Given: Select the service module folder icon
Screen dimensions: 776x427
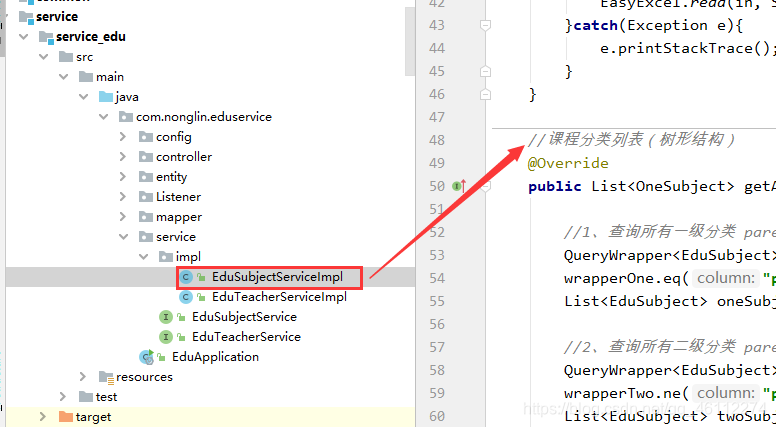Looking at the screenshot, I should [26, 17].
